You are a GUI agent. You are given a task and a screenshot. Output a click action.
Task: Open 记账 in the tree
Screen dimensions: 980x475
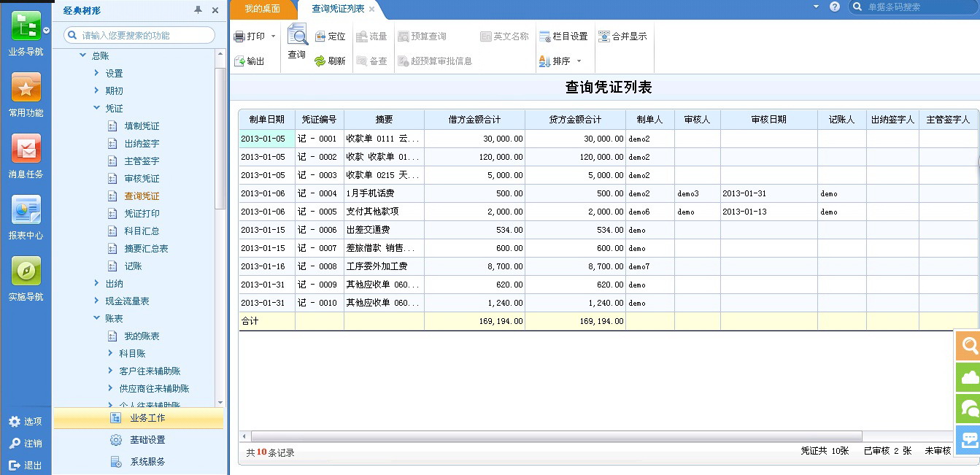click(133, 266)
